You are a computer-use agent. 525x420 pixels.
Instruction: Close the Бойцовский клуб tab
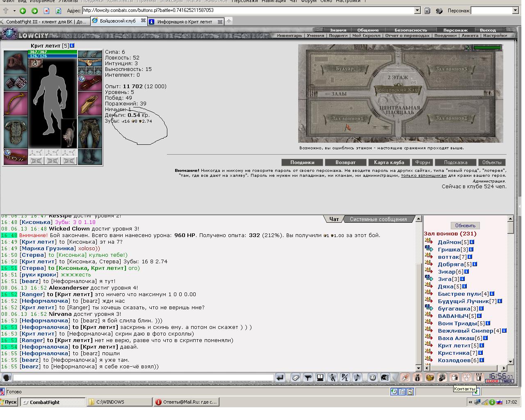click(x=143, y=21)
